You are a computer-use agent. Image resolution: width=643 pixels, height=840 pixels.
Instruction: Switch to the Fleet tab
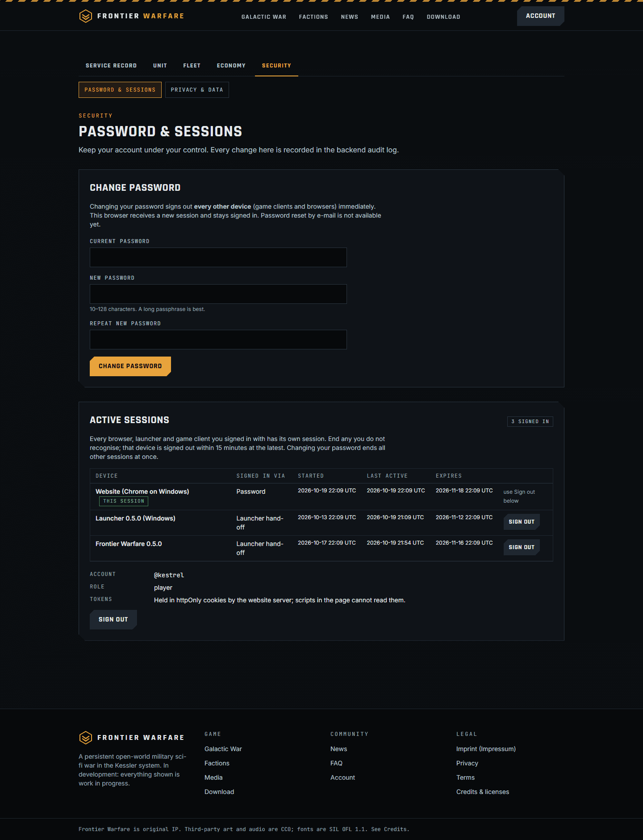[x=192, y=66]
